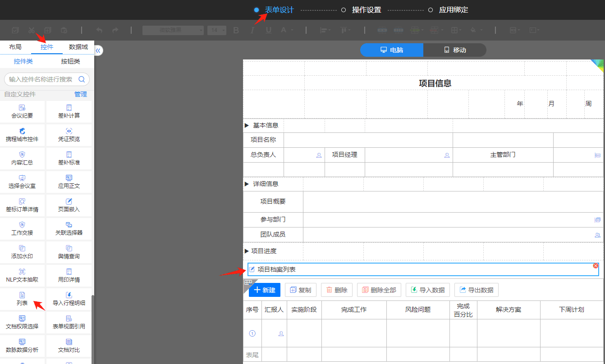The height and width of the screenshot is (364, 605).
Task: Choose the 应用正文 control
Action: (x=69, y=182)
